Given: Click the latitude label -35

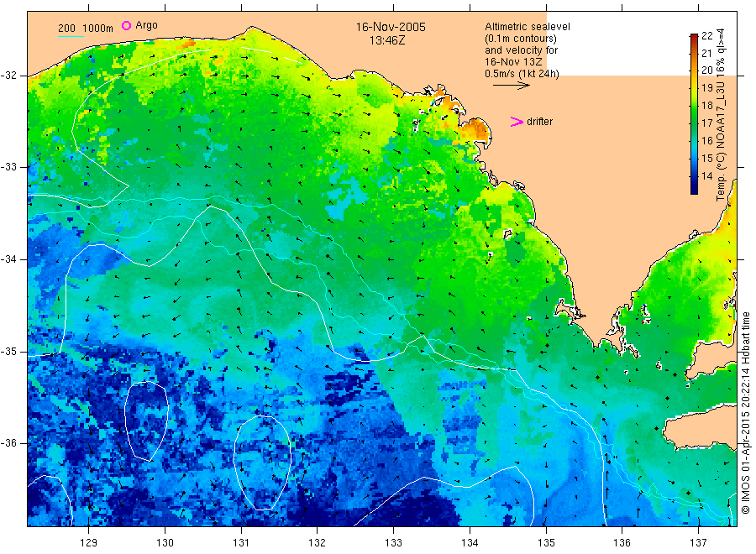Looking at the screenshot, I should 8,352.
